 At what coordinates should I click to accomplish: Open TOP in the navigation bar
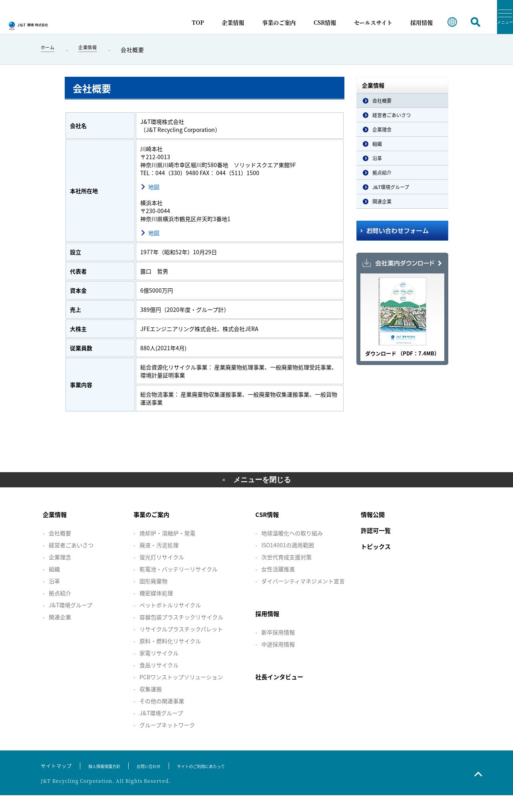point(198,23)
